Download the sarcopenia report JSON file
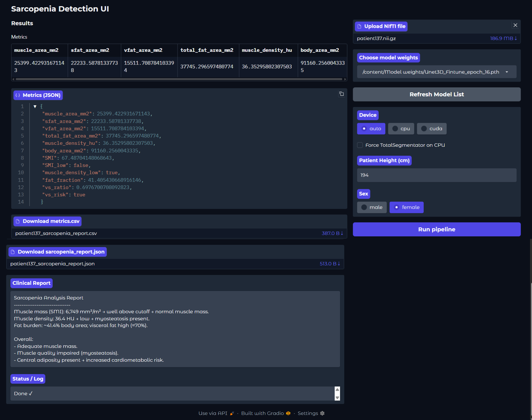The height and width of the screenshot is (420, 532). (330, 264)
